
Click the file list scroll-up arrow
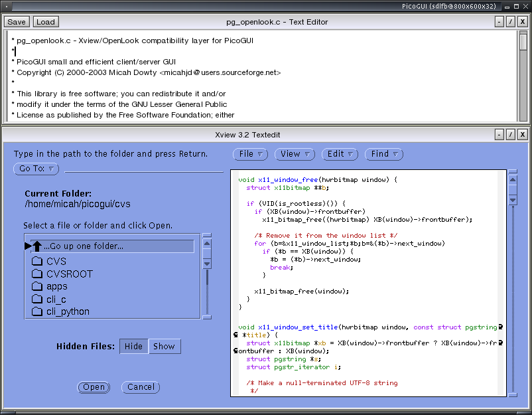point(207,244)
